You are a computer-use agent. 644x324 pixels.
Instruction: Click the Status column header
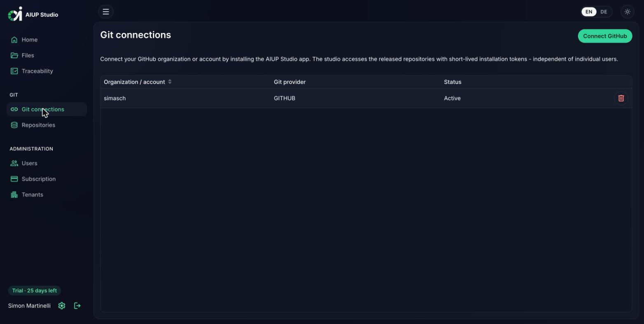[x=452, y=82]
